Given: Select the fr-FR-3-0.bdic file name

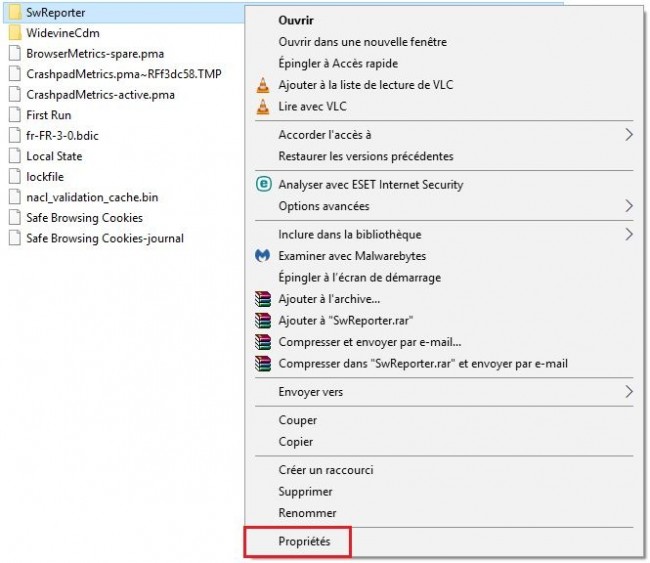Looking at the screenshot, I should [62, 136].
